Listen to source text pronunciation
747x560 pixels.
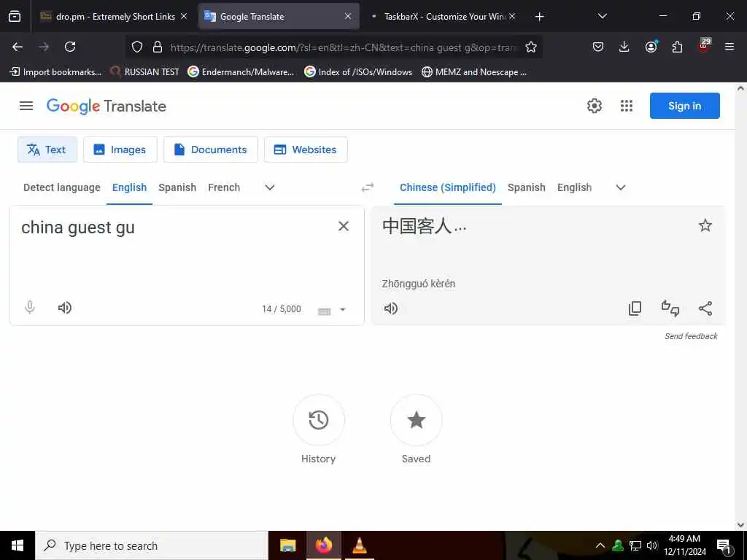click(x=65, y=308)
